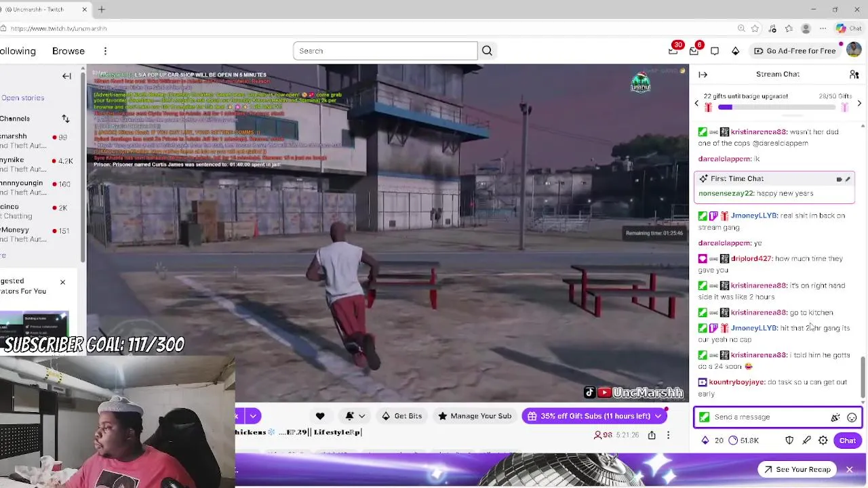Click the 98 viewer count under the video

click(603, 435)
